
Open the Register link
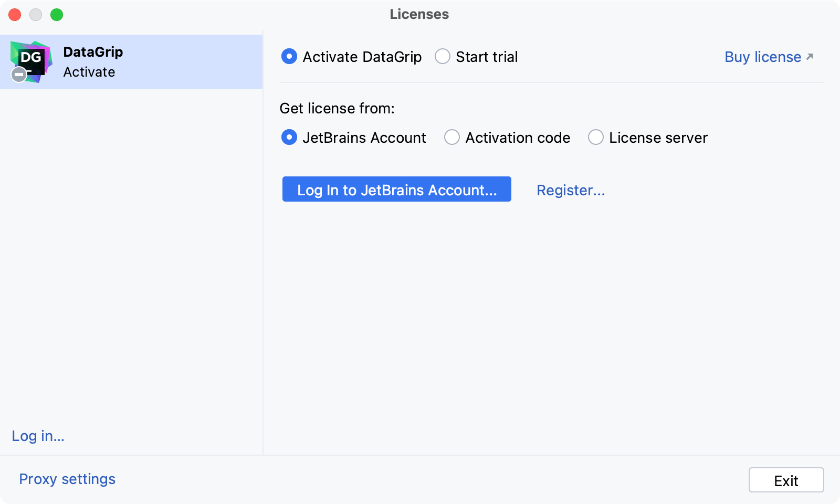click(571, 190)
